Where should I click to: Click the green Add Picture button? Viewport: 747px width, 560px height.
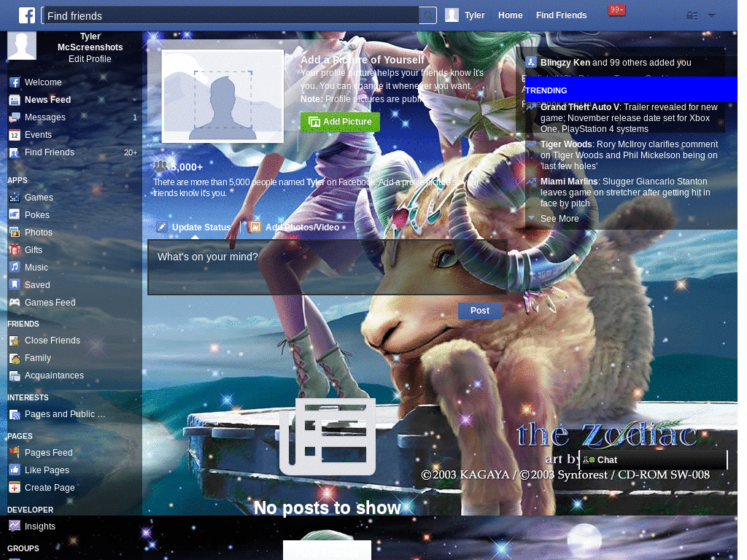pos(340,122)
